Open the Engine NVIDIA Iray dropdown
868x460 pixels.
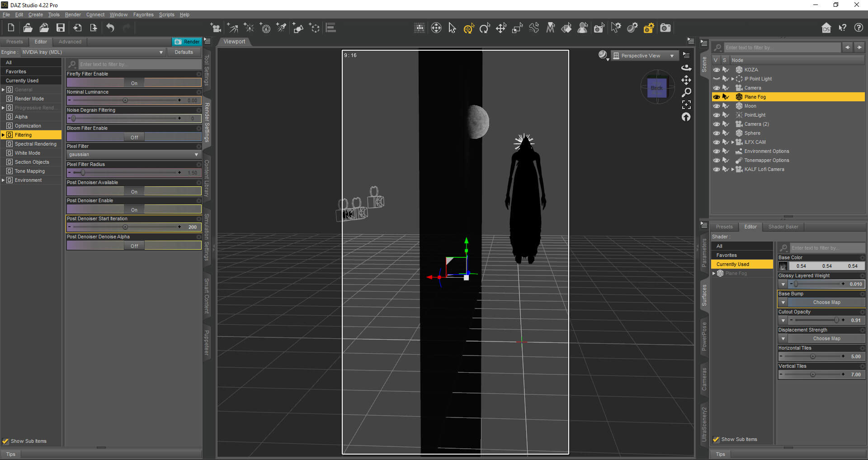coord(93,52)
